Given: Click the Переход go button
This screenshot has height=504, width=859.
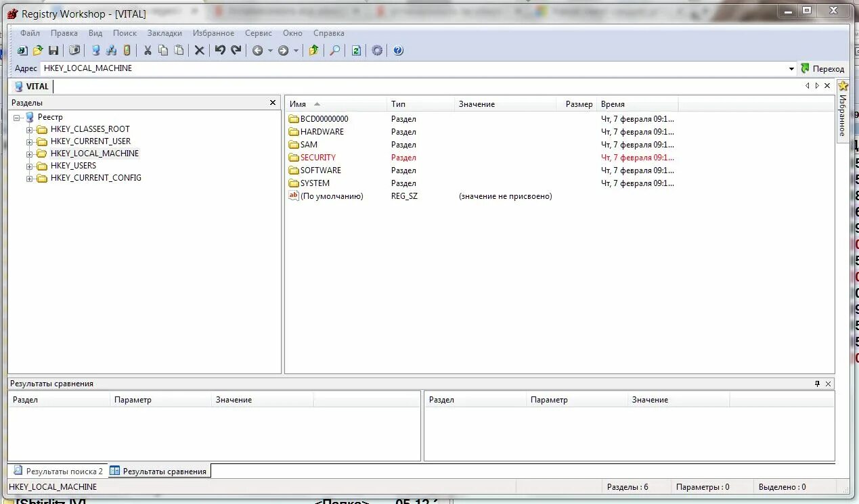Looking at the screenshot, I should [x=822, y=69].
